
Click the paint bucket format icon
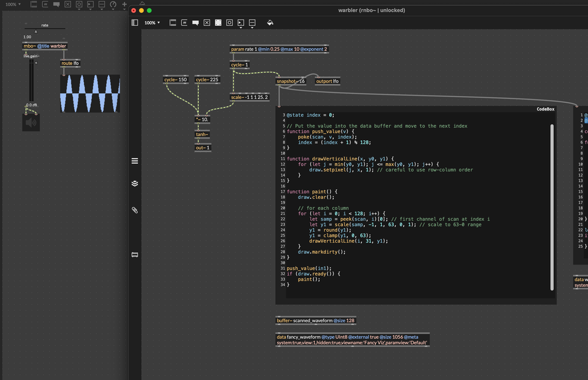[270, 23]
